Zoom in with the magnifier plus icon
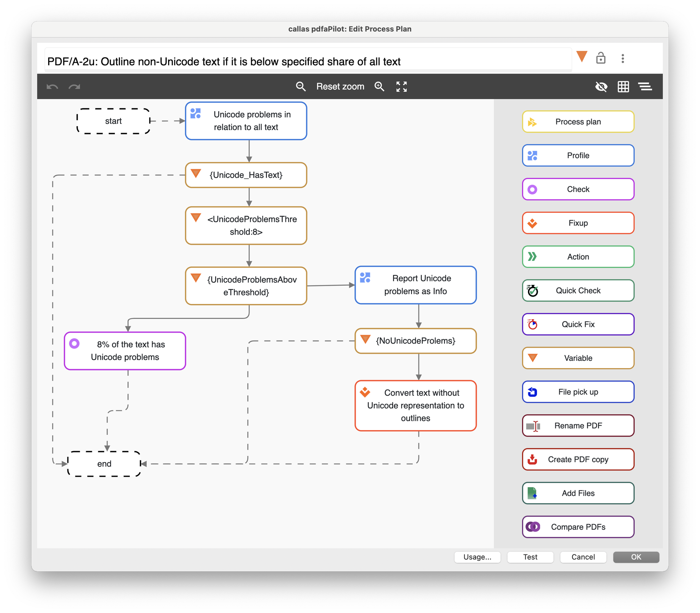Screen dimensions: 700x613 click(x=380, y=87)
